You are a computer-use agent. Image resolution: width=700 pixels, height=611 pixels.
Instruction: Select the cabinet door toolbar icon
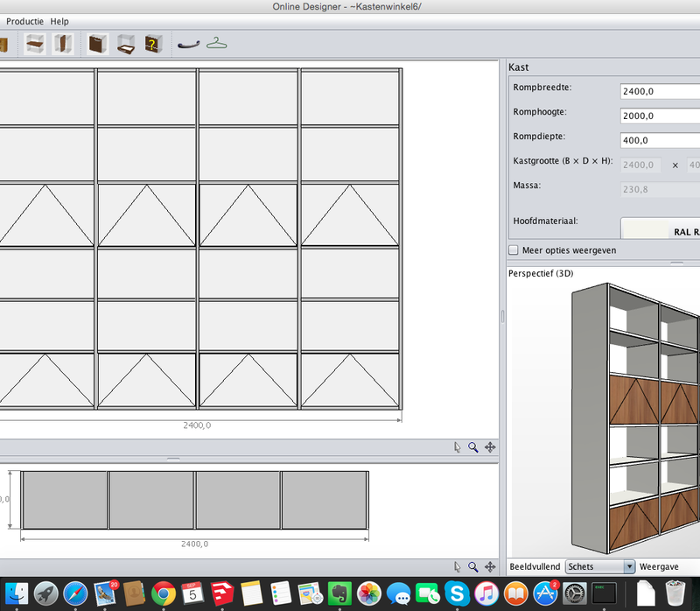[x=96, y=43]
